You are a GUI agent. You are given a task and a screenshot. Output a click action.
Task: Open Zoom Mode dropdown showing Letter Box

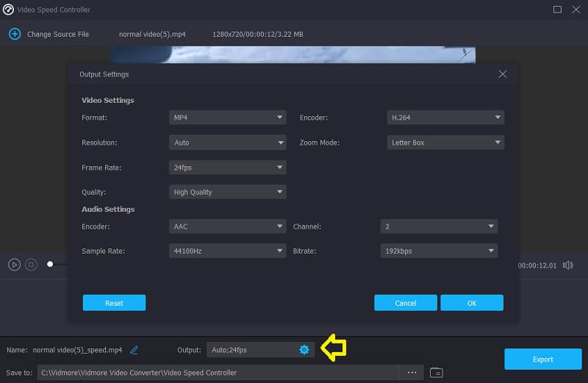[445, 143]
